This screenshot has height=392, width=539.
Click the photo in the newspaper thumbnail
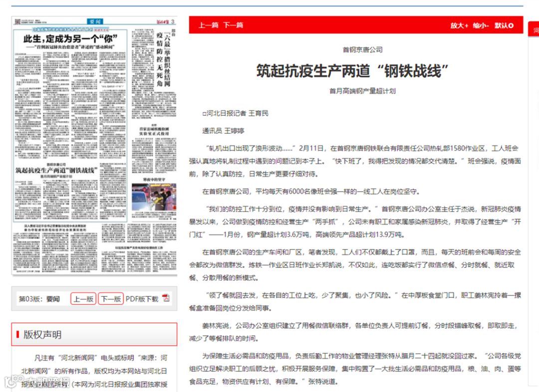(154, 196)
